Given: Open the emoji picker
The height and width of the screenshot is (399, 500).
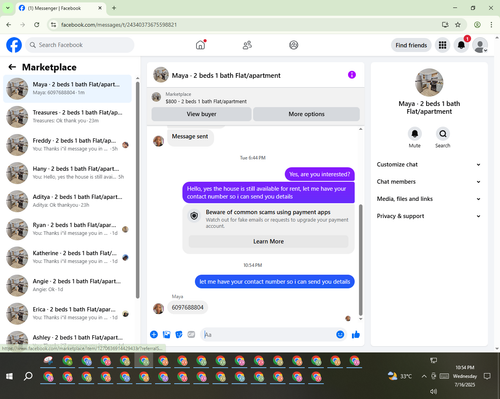Looking at the screenshot, I should pos(340,334).
